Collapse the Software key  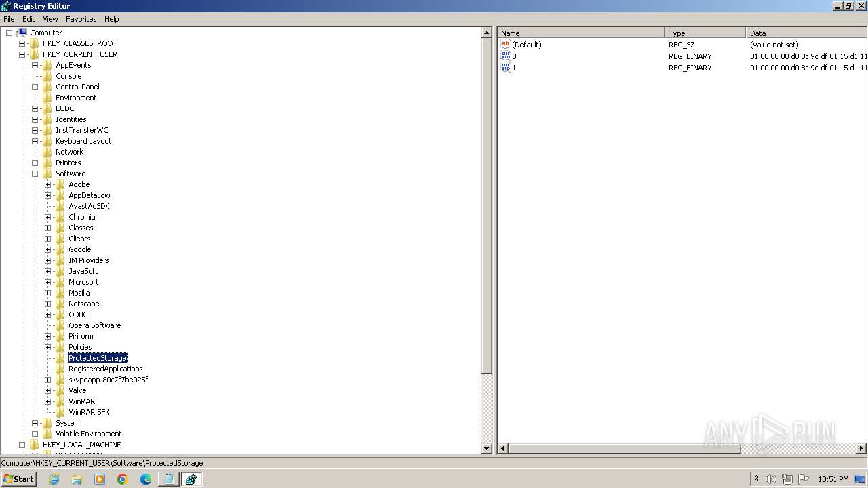click(x=35, y=174)
